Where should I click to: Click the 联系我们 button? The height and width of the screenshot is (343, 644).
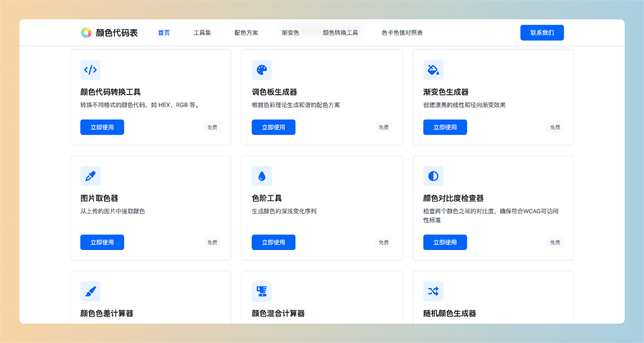(x=542, y=33)
